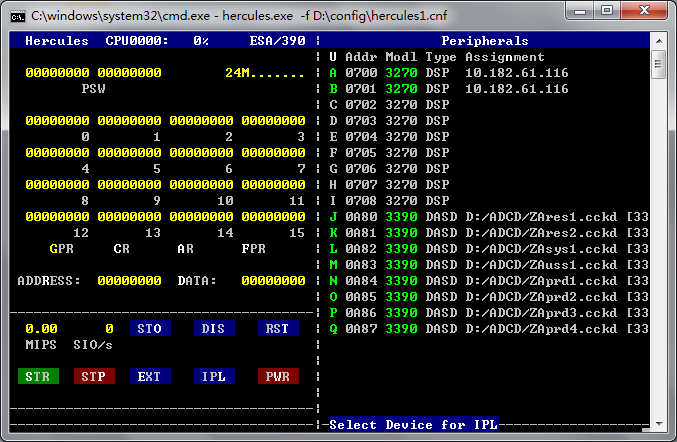Click the DIS display button
The width and height of the screenshot is (677, 442).
pos(214,328)
